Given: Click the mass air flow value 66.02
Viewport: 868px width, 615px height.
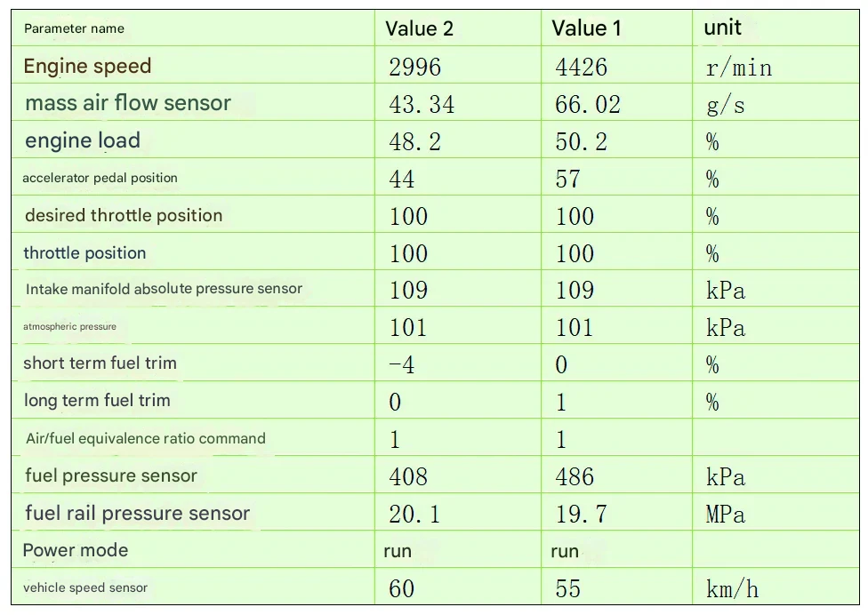Looking at the screenshot, I should [587, 105].
